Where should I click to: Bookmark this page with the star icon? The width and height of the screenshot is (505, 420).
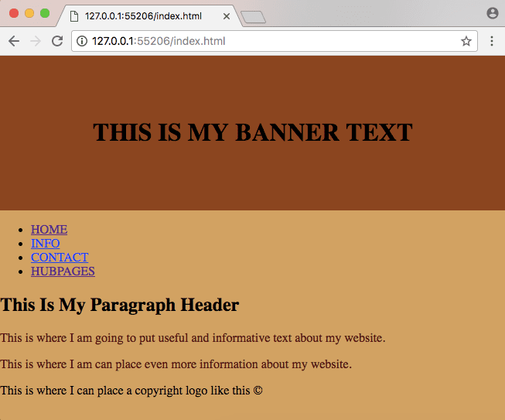pyautogui.click(x=466, y=41)
